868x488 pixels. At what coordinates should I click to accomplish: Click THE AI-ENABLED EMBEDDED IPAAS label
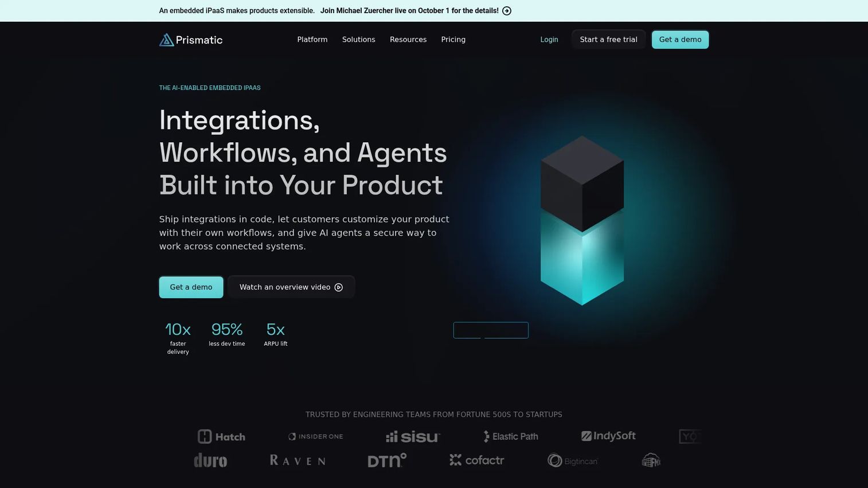point(210,88)
